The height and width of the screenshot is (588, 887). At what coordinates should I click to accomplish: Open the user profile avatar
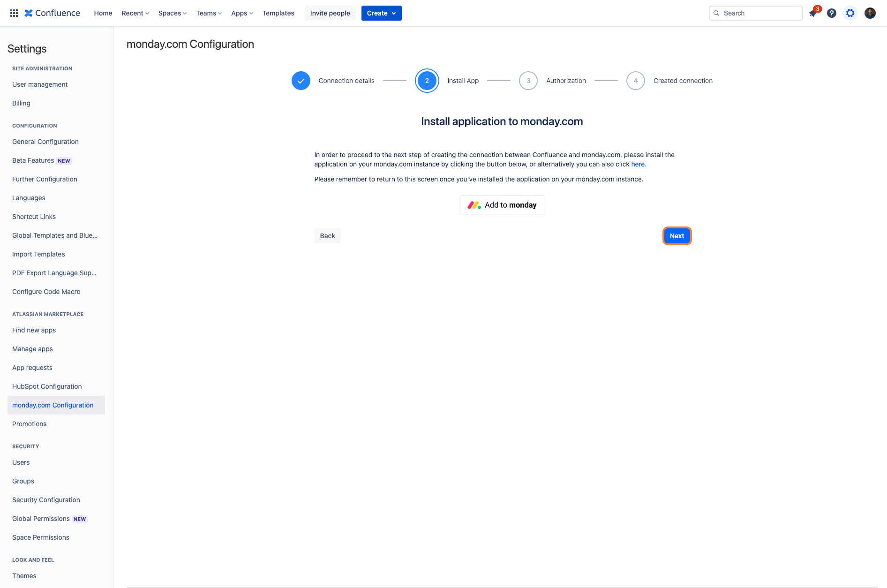870,13
